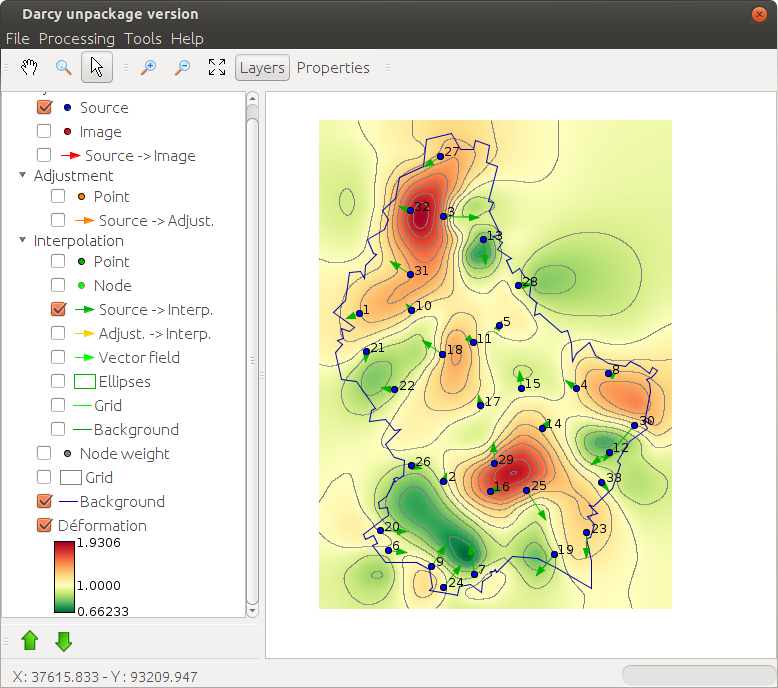Viewport: 778px width, 688px height.
Task: Uncheck the Source layer checkbox
Action: coord(44,108)
